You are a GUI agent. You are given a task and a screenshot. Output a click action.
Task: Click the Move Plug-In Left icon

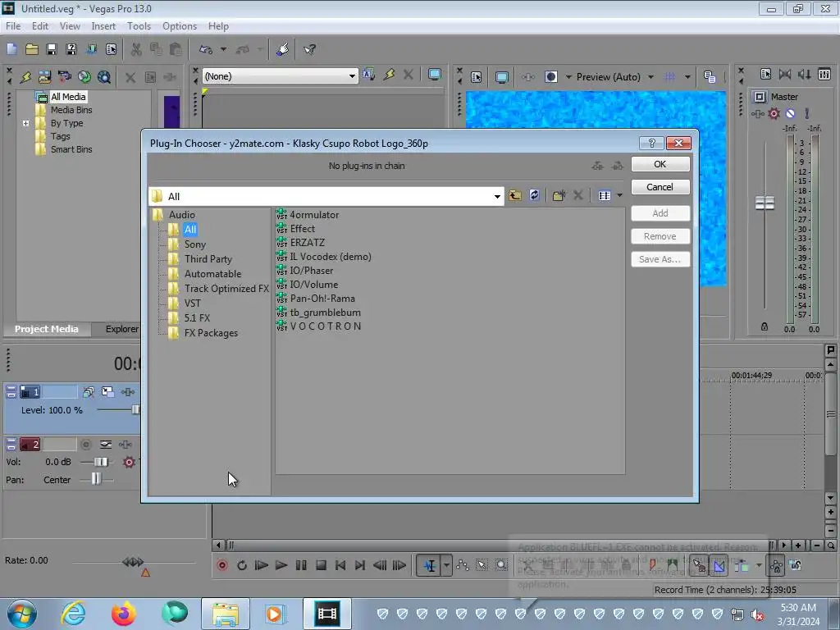click(598, 166)
